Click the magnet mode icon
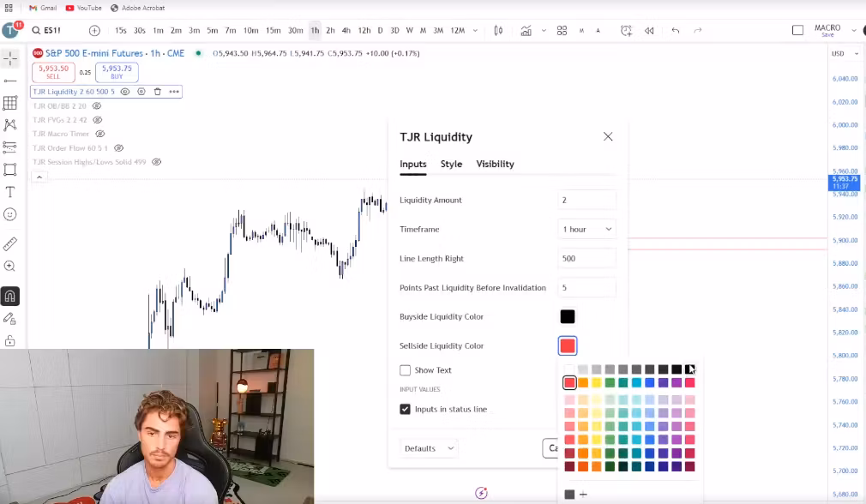Image resolution: width=866 pixels, height=504 pixels. (x=10, y=297)
